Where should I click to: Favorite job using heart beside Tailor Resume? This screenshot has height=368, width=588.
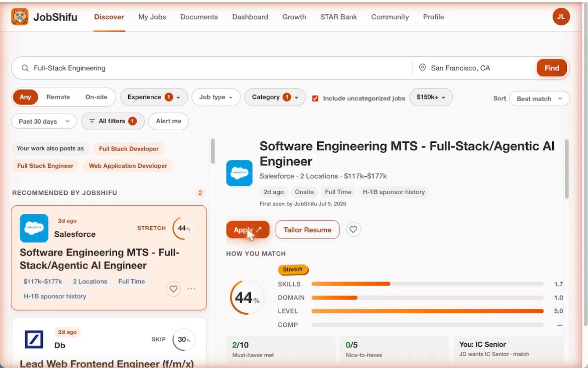point(353,230)
